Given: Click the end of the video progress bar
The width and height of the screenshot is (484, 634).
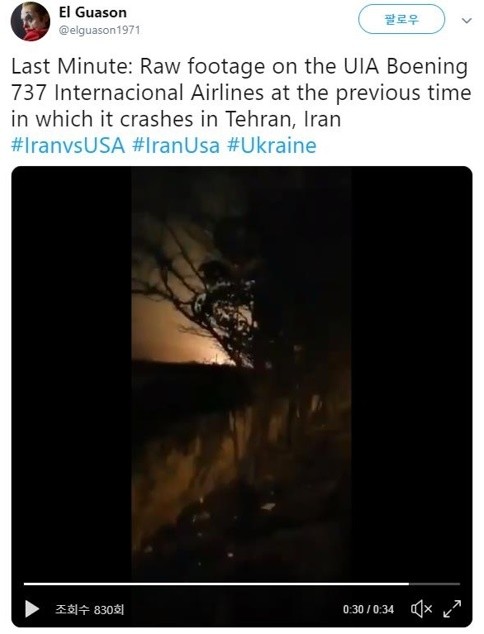Looking at the screenshot, I should tap(459, 584).
